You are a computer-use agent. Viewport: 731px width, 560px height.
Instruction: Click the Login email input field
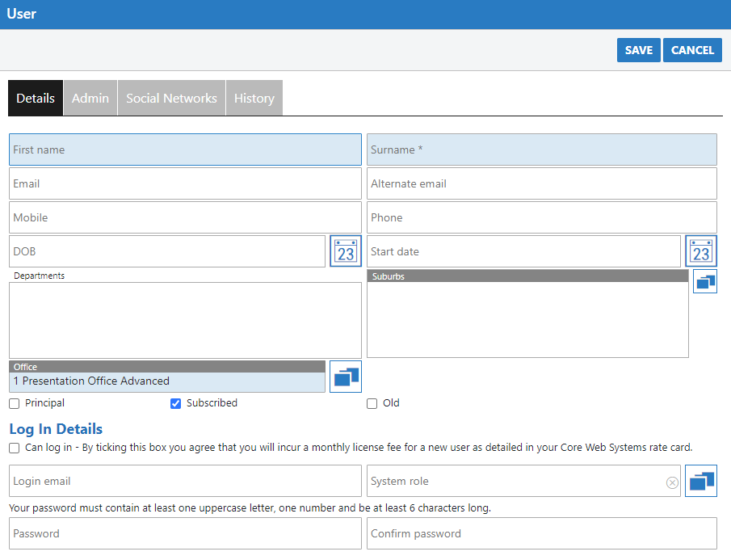click(x=185, y=481)
